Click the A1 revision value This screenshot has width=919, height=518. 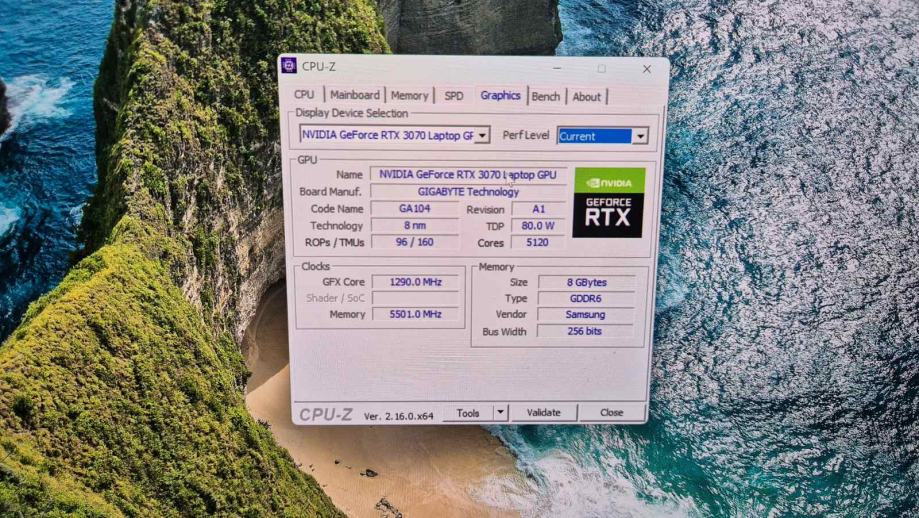point(539,209)
